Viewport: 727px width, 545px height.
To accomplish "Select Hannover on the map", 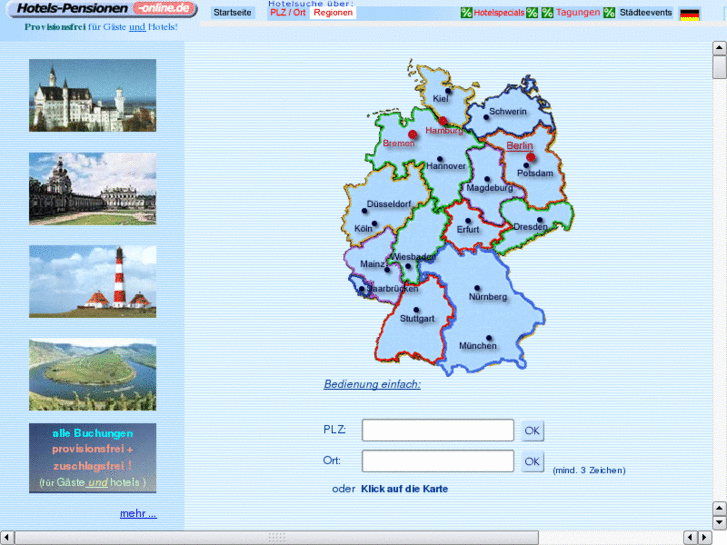I will point(446,166).
